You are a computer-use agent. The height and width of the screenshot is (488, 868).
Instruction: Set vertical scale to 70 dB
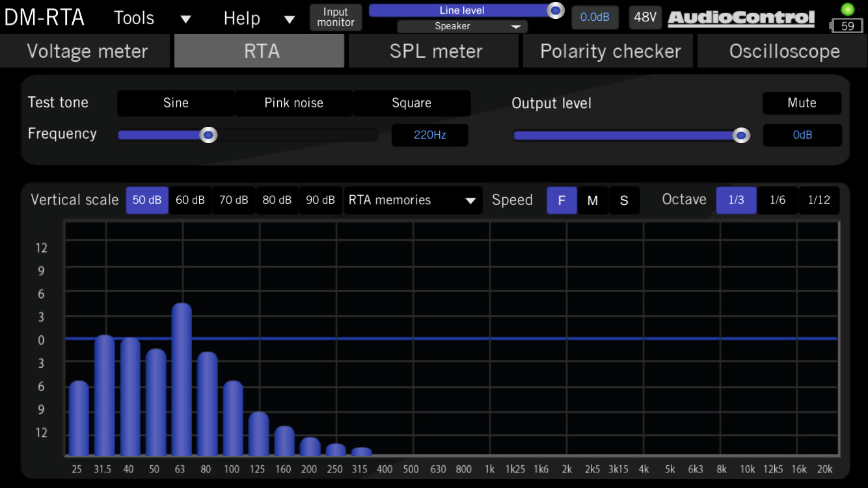[x=234, y=200]
